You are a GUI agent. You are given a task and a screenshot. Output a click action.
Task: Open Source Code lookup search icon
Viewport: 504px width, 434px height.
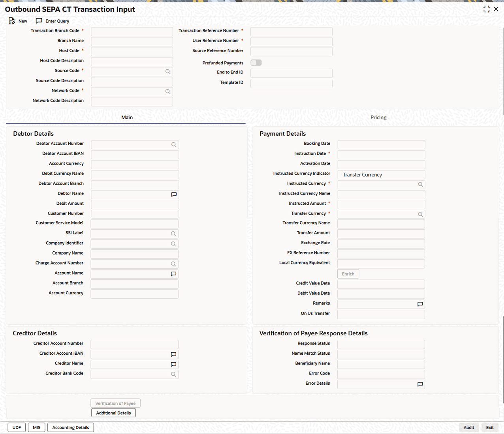(168, 71)
